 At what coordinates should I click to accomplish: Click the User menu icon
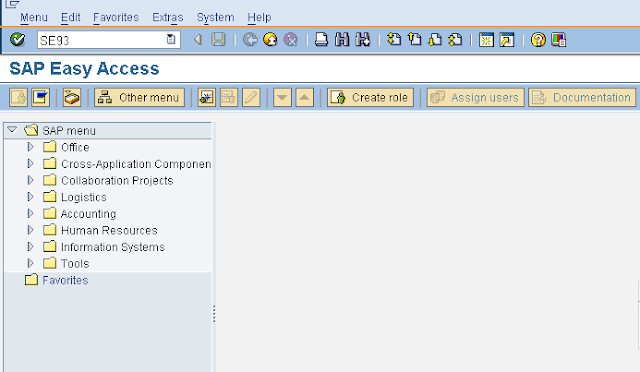pyautogui.click(x=18, y=98)
